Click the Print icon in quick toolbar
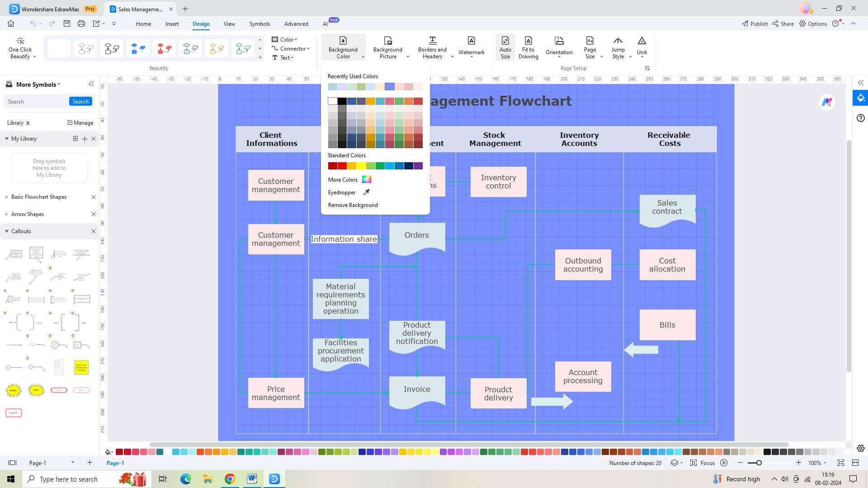The width and height of the screenshot is (868, 488). tap(81, 23)
